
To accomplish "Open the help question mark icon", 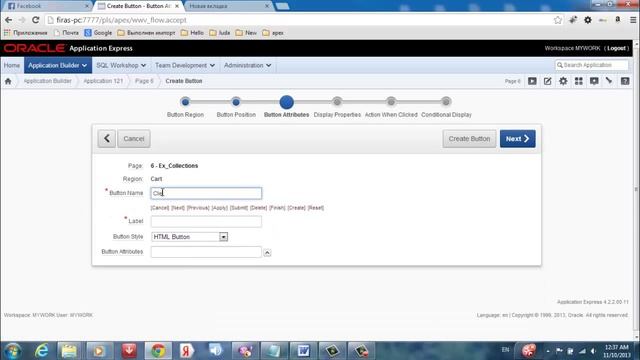I will pyautogui.click(x=625, y=81).
